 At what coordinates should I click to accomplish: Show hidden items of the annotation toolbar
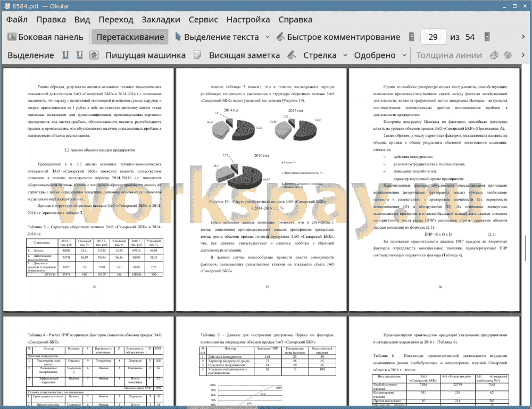coord(523,55)
